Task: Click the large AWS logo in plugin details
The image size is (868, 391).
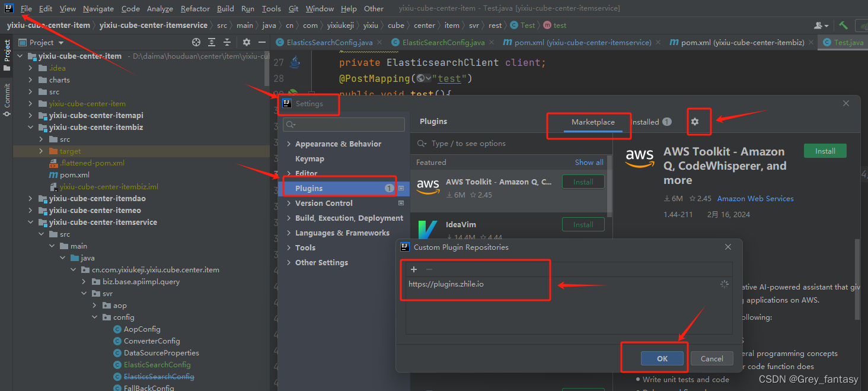Action: tap(640, 158)
